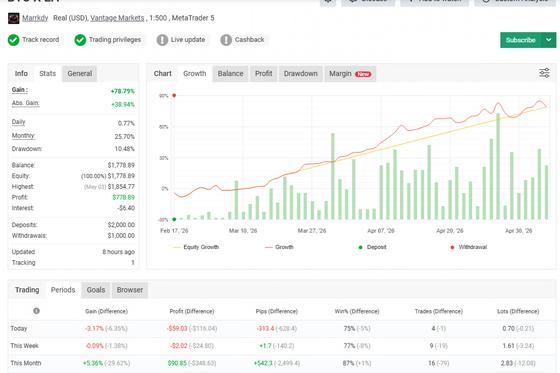
Task: Click the Apr 20, '26 axis label
Action: coord(450,231)
